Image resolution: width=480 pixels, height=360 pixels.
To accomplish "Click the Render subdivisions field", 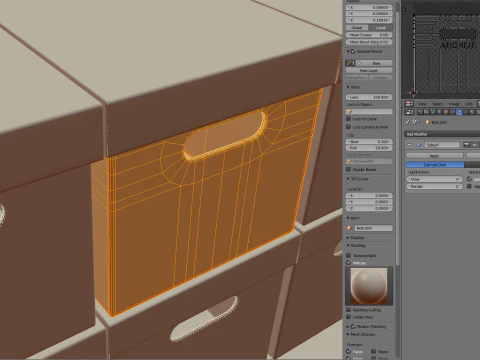I will coord(435,186).
